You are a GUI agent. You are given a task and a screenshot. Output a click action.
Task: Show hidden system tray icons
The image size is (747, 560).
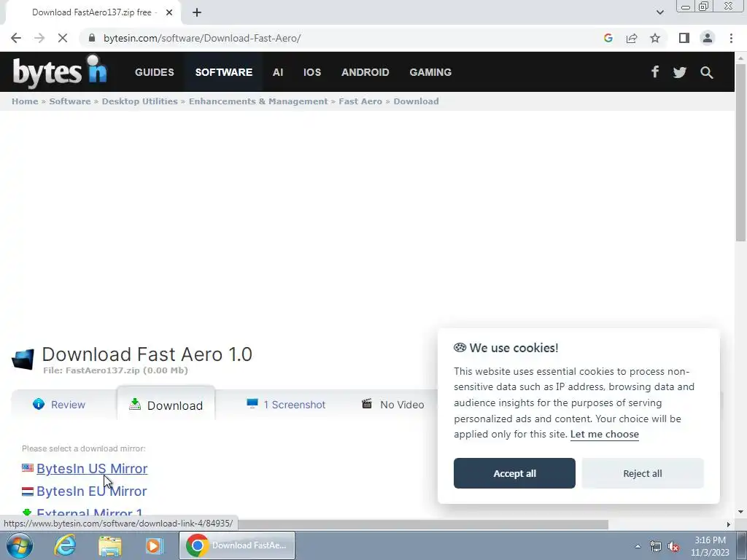click(638, 546)
